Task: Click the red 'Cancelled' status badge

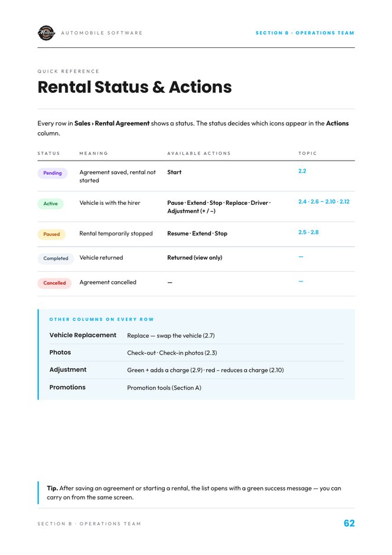Action: (x=54, y=283)
